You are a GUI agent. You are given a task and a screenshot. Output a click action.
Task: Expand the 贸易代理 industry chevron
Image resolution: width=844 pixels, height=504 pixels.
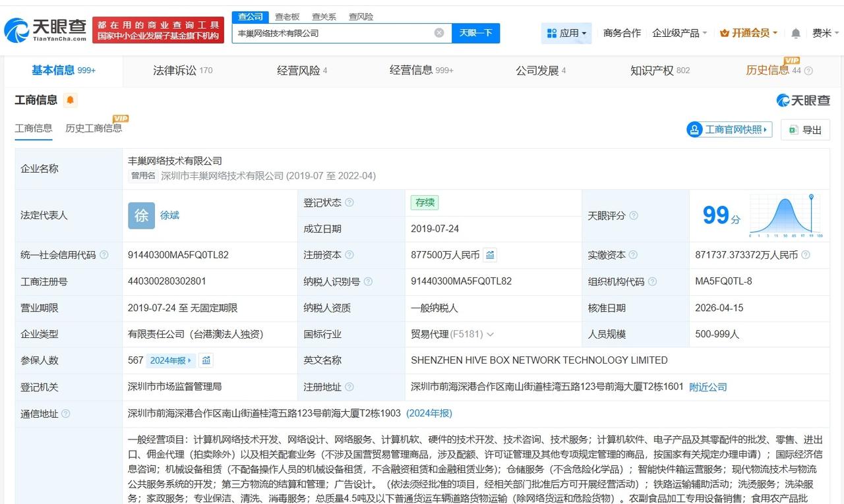pos(490,334)
